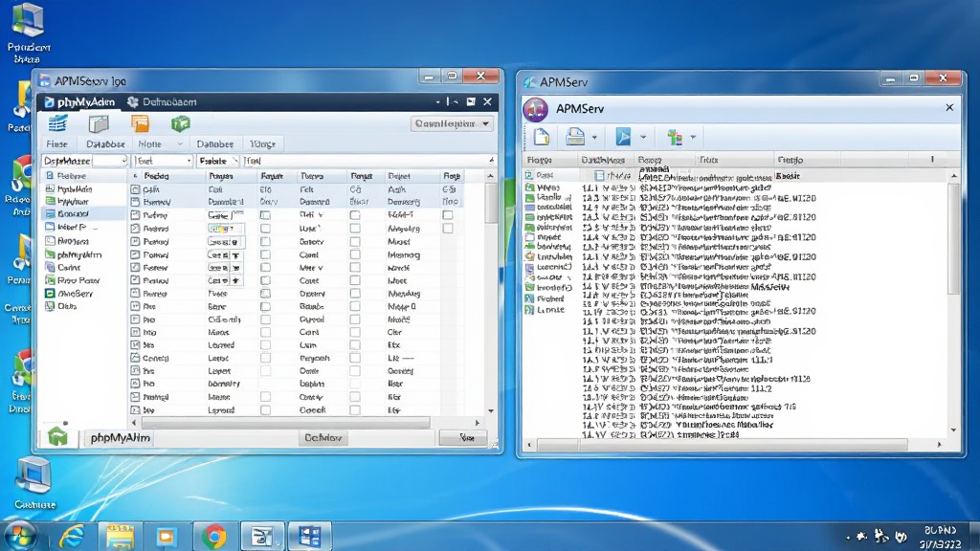Tick the Rangut checkbox in the 'Pargaeh' row
This screenshot has height=551, width=980.
click(355, 359)
